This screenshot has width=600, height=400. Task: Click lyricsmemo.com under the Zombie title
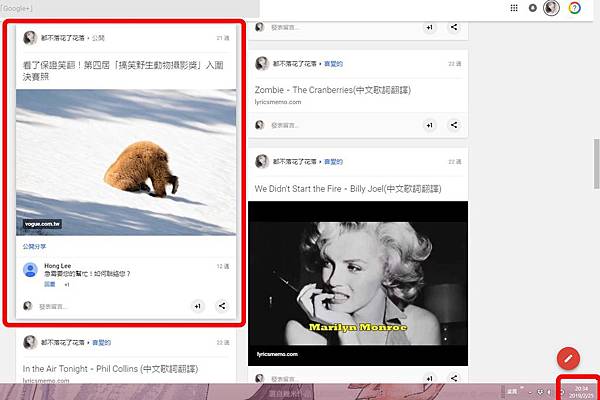point(278,102)
